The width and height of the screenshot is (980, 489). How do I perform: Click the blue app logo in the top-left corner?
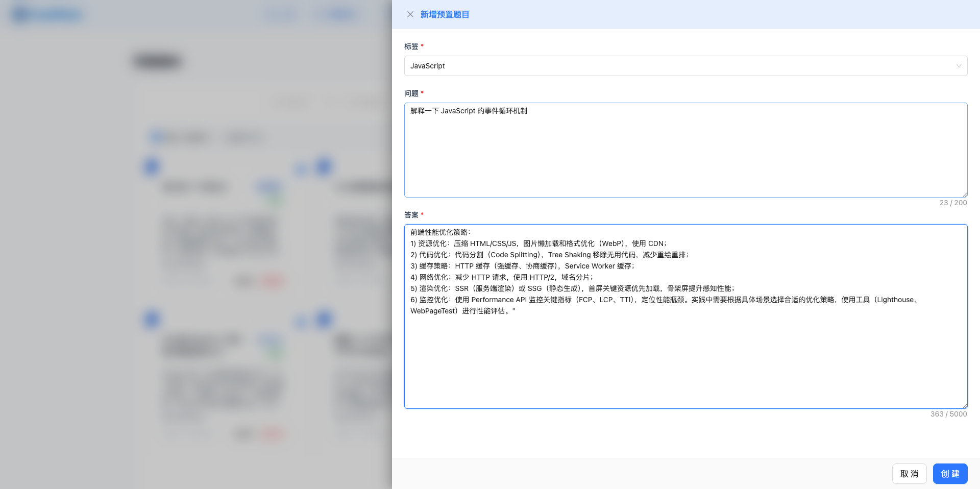[20, 14]
